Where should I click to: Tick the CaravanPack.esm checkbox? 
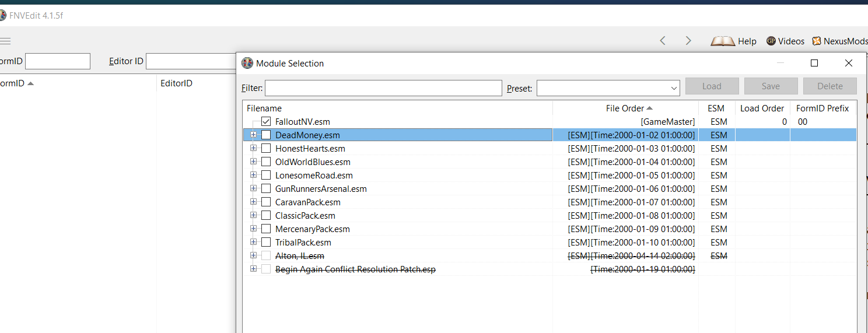(x=266, y=202)
